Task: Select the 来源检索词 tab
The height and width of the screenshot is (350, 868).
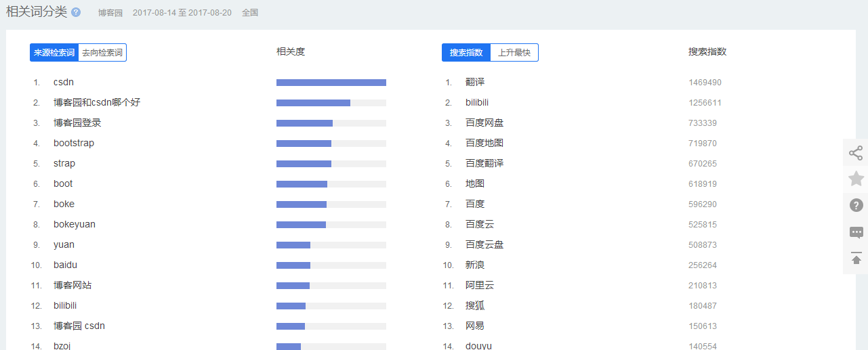Action: pos(54,52)
